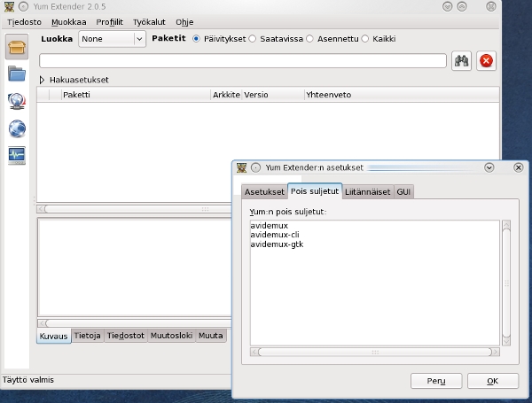Shade the settings dialog with chevron button
This screenshot has height=403, width=532.
[x=489, y=167]
